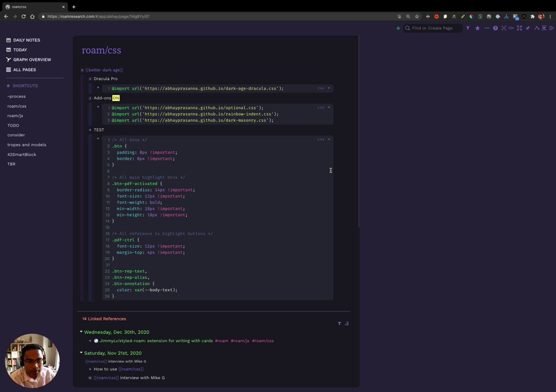Click the graph network icon in top bar

pos(504,28)
